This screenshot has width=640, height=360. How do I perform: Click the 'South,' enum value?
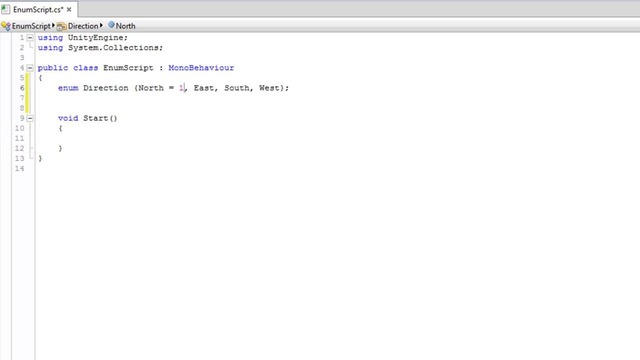[x=239, y=88]
